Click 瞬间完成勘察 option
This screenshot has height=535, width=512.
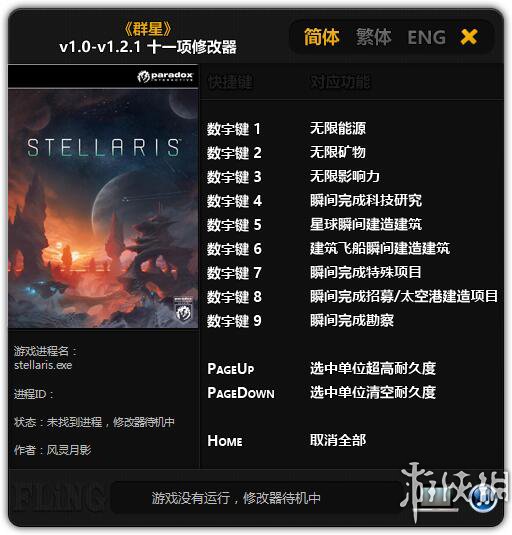coord(352,320)
